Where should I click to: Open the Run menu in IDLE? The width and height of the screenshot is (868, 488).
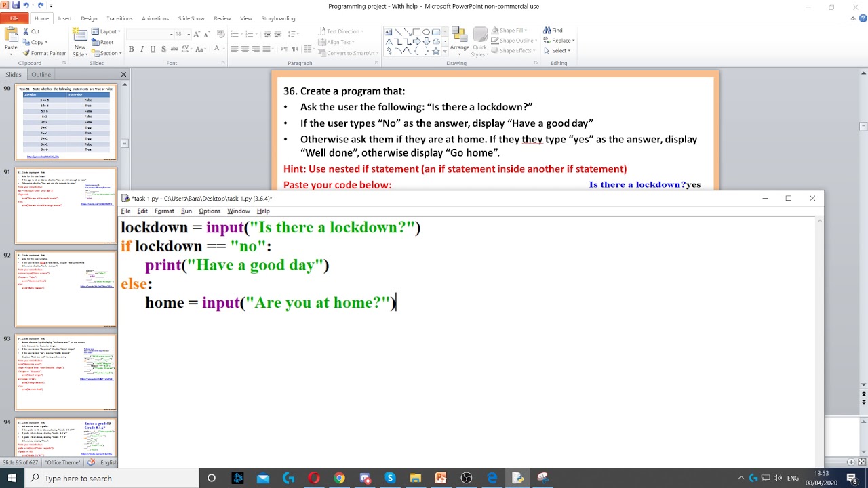(x=186, y=211)
